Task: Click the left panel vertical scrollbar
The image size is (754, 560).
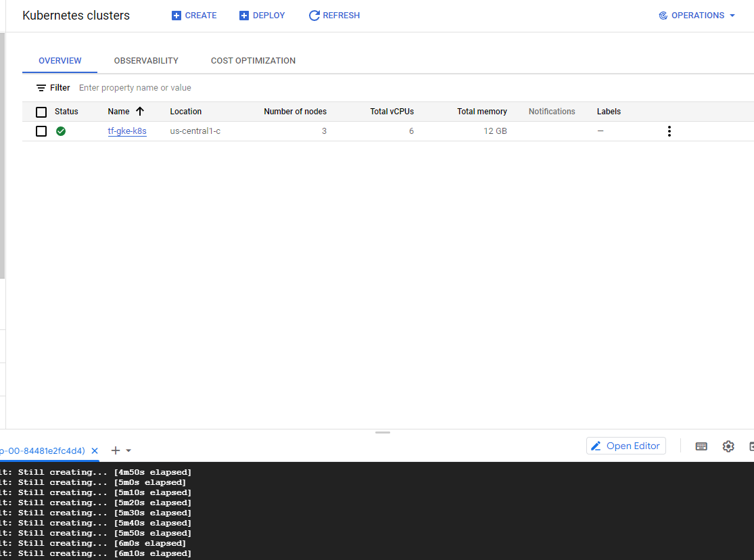Action: [x=3, y=156]
